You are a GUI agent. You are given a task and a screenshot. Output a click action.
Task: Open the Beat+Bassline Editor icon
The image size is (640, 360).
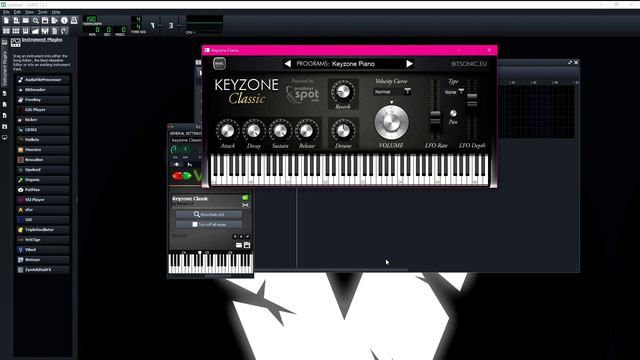pyautogui.click(x=16, y=31)
